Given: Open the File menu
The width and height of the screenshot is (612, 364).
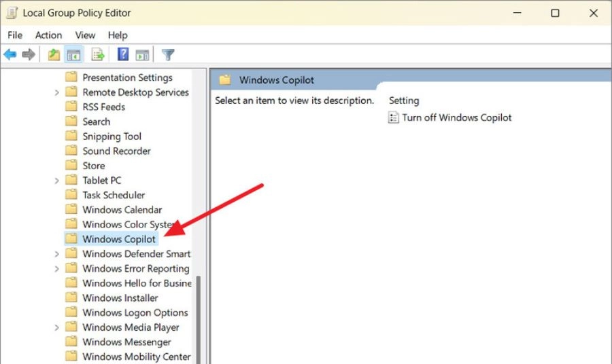Looking at the screenshot, I should tap(15, 35).
